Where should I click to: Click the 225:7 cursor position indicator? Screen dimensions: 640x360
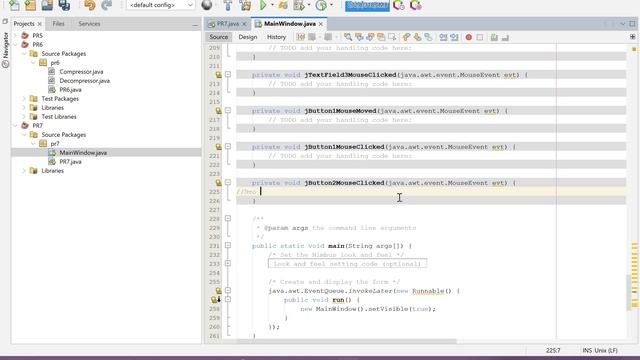tap(553, 350)
